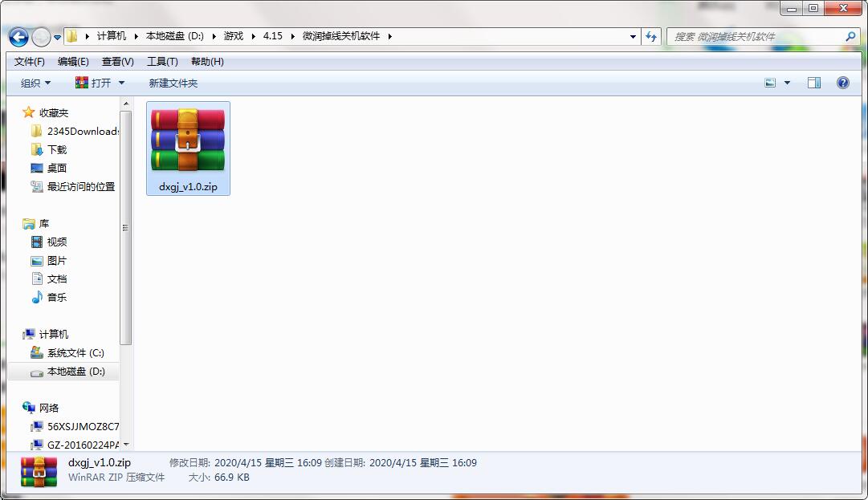Expand the address bar history dropdown

(633, 36)
